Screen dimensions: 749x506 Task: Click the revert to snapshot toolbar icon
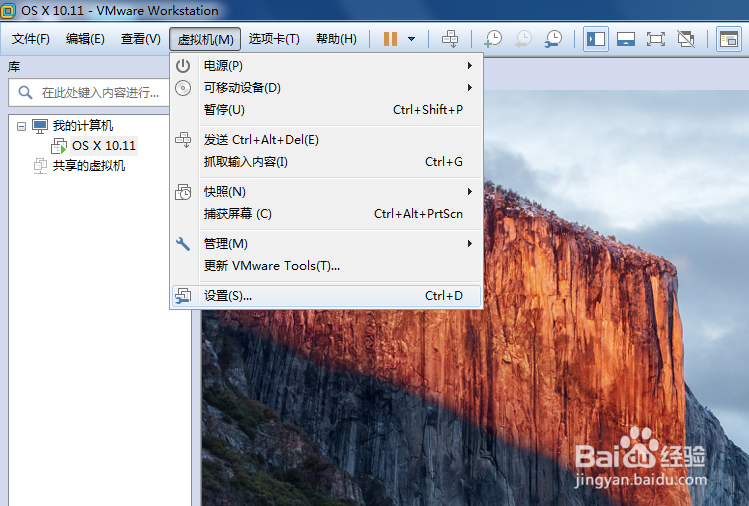pyautogui.click(x=523, y=39)
